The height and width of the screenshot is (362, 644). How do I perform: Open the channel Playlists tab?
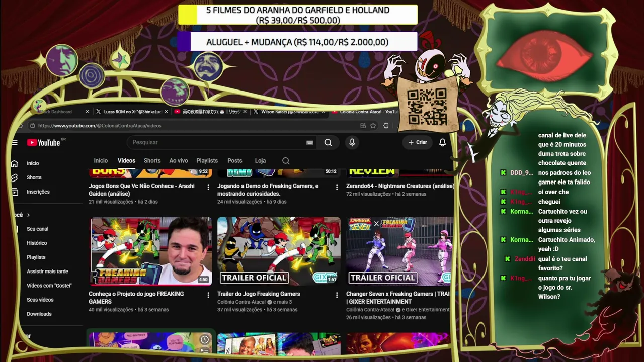point(207,161)
